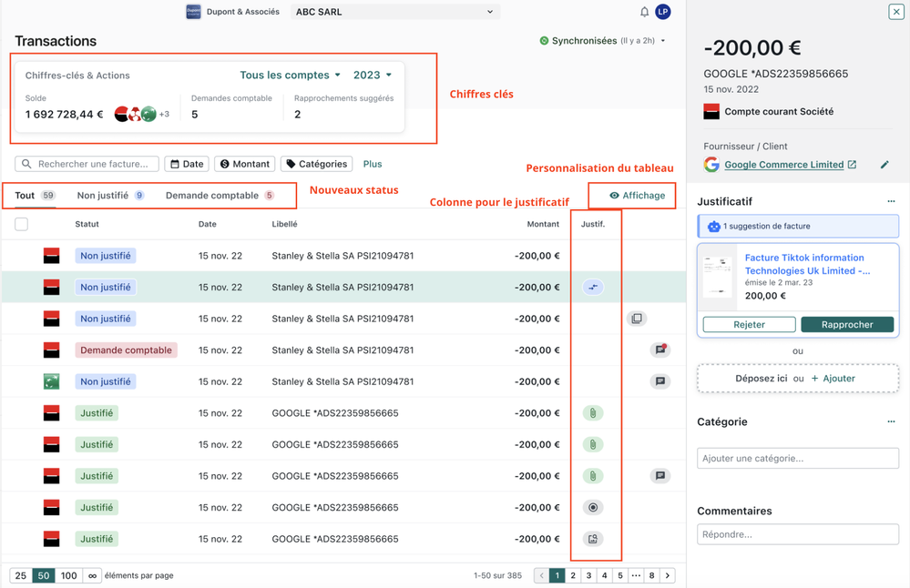Select 100 elements per page
Image resolution: width=910 pixels, height=588 pixels.
pos(68,575)
